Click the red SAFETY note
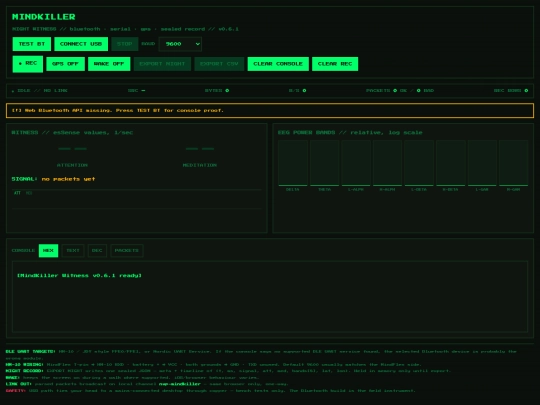 pyautogui.click(x=211, y=391)
